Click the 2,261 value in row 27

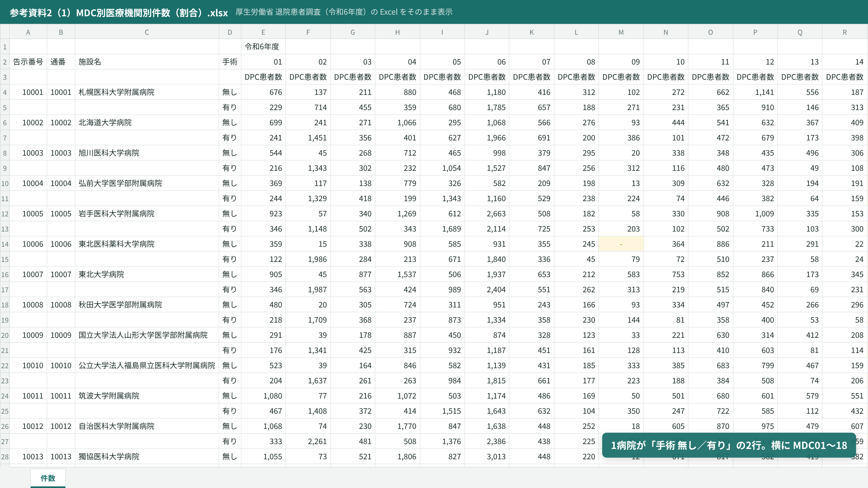308,441
